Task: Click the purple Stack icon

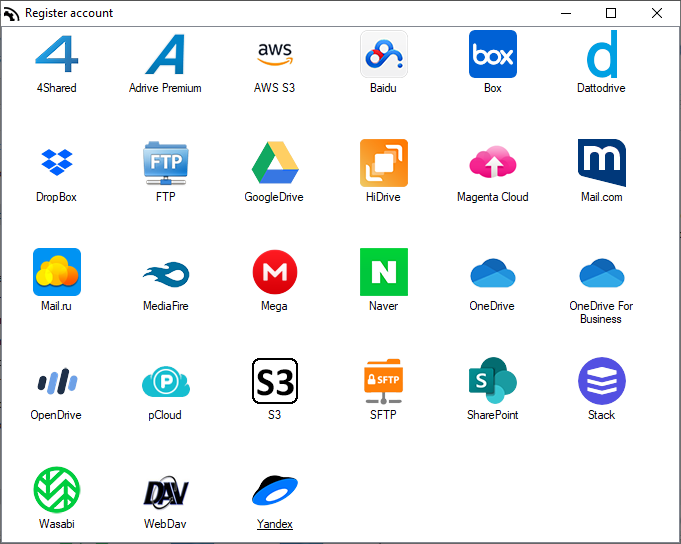Action: (602, 381)
